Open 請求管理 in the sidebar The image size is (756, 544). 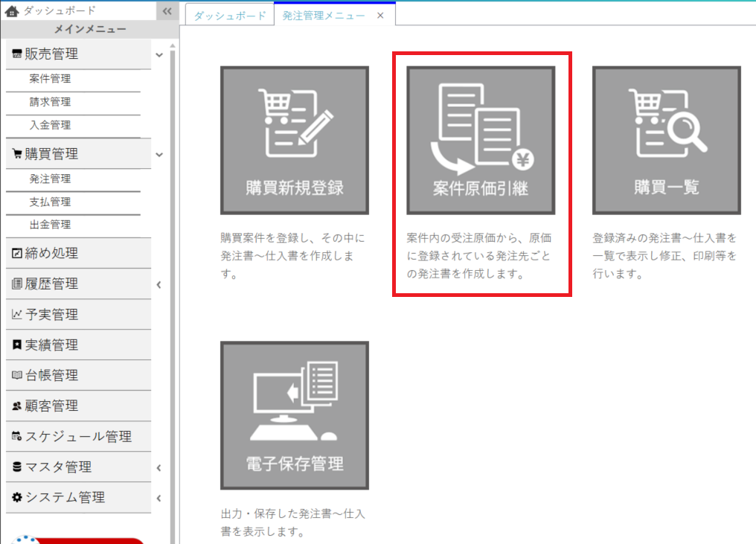coord(50,102)
